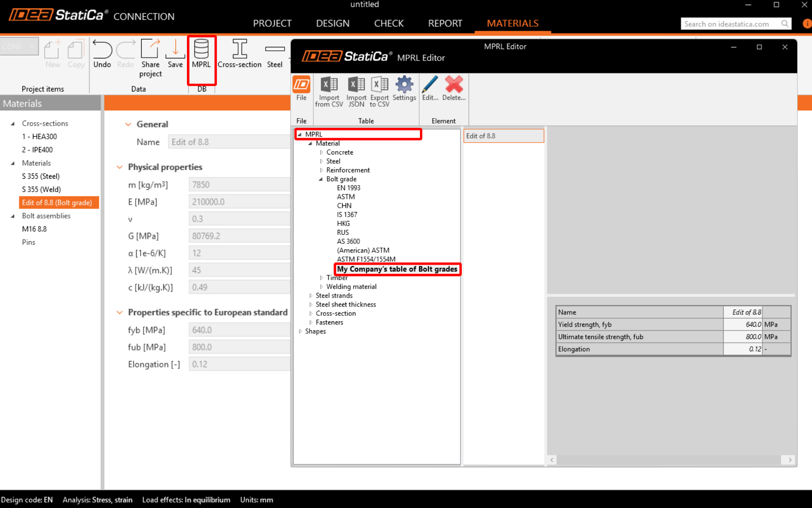Select ASTM F1554/1554M in tree

click(x=366, y=259)
